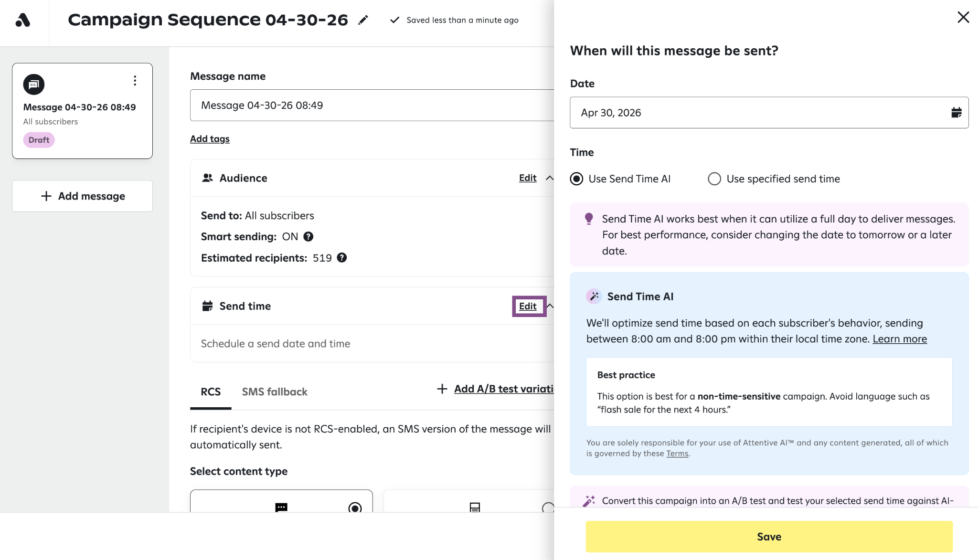
Task: Collapse the Audience section chevron
Action: (x=550, y=178)
